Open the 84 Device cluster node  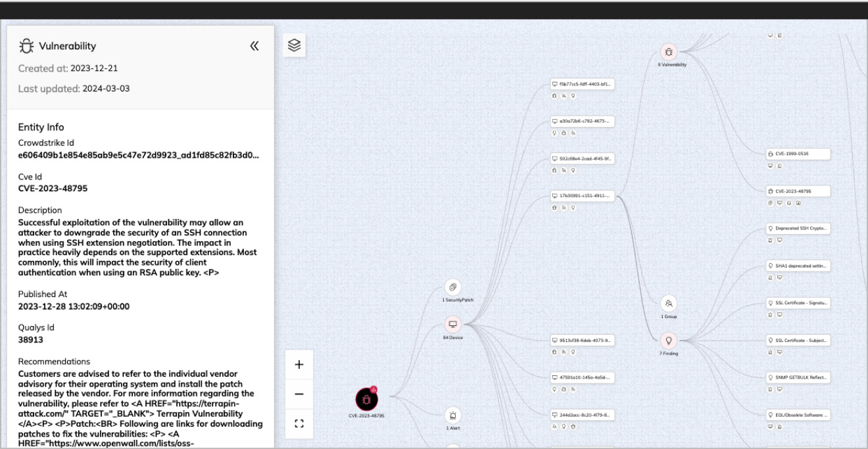click(454, 323)
